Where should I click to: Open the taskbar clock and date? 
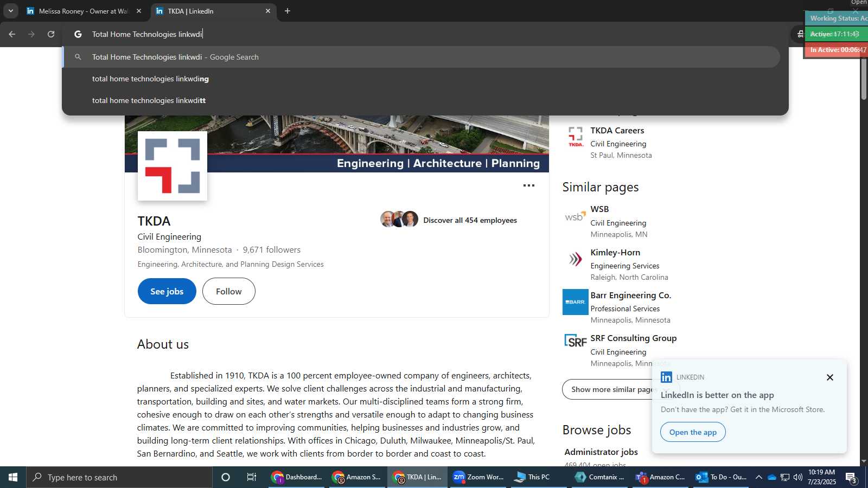(822, 477)
